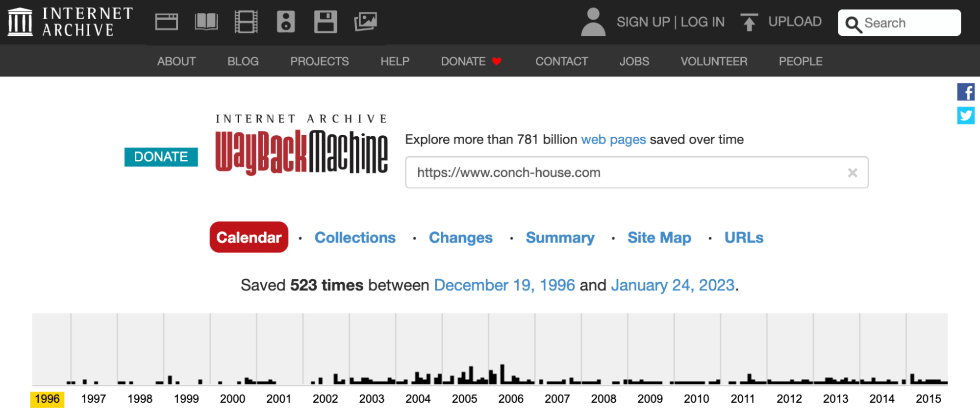Select year 1998 on the timeline
Screen dimensions: 980x418
(x=140, y=399)
